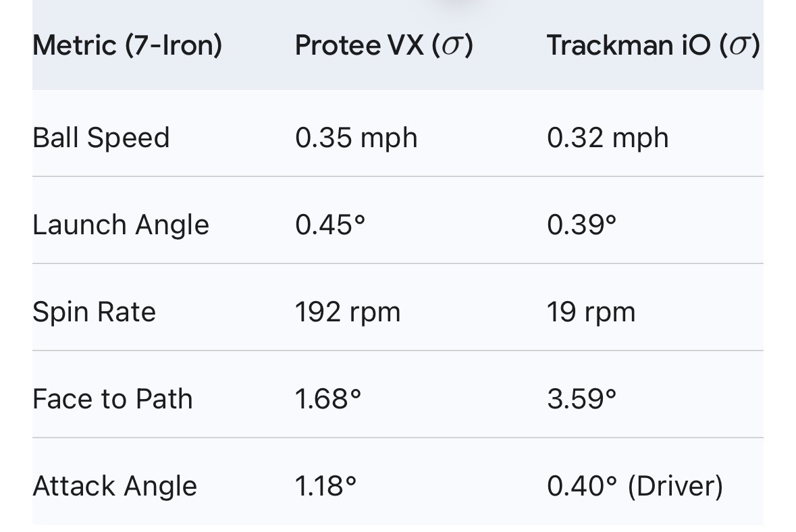Select Protee VX launch angle 0.45°

pos(330,225)
